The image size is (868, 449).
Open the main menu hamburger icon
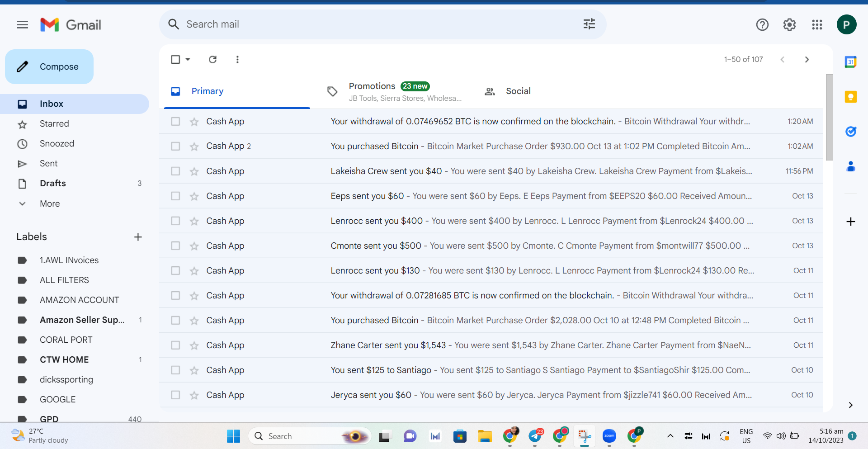point(22,25)
